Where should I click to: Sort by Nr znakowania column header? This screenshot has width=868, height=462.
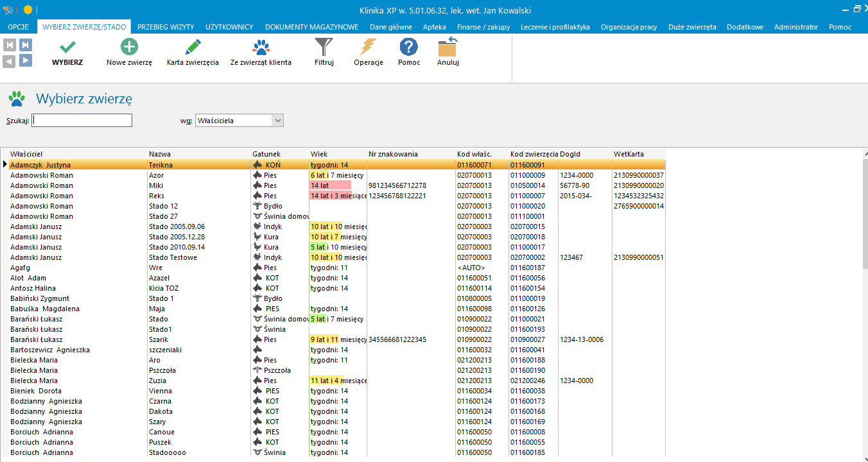pyautogui.click(x=411, y=154)
